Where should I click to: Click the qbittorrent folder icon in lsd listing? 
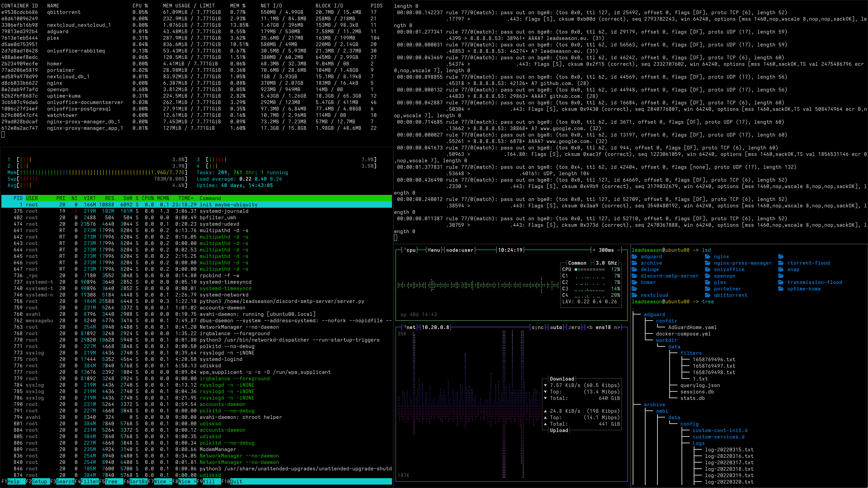[x=708, y=295]
